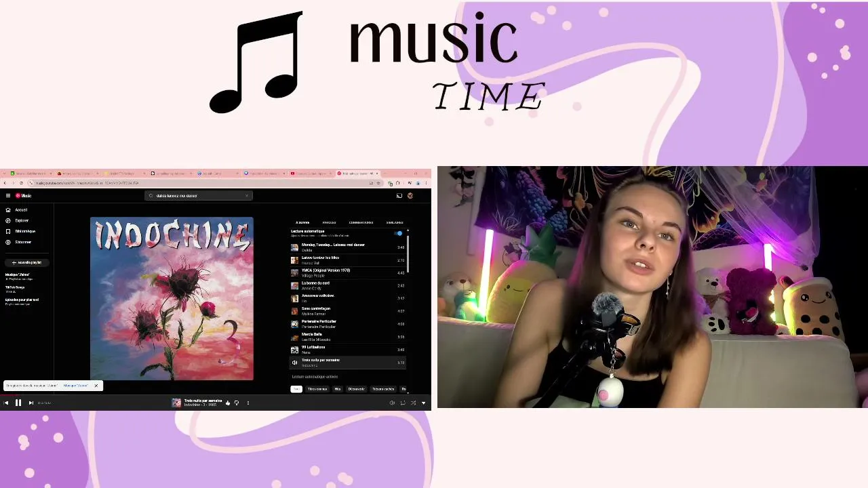Image resolution: width=868 pixels, height=488 pixels.
Task: Open the Musique "J'aime" link in notification
Action: click(76, 386)
